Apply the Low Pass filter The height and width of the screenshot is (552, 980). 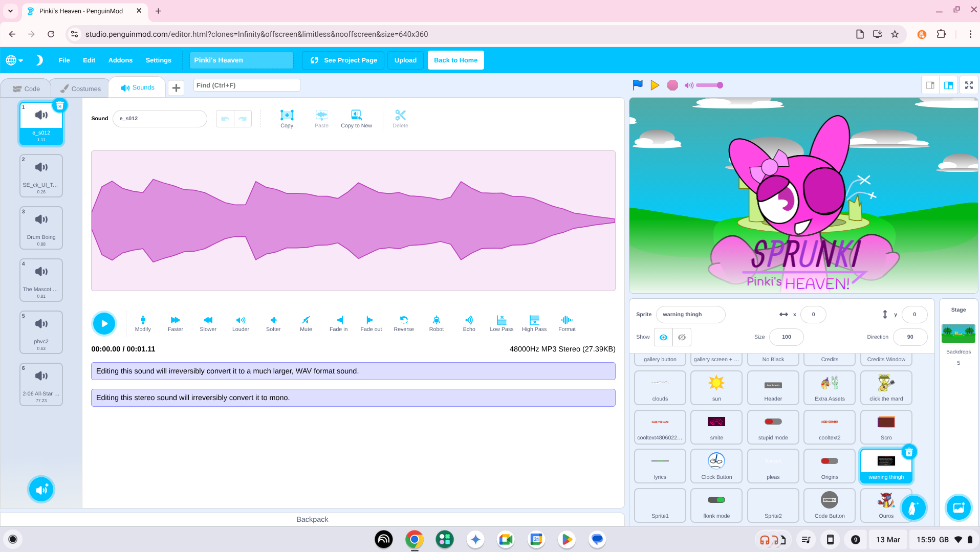coord(502,323)
